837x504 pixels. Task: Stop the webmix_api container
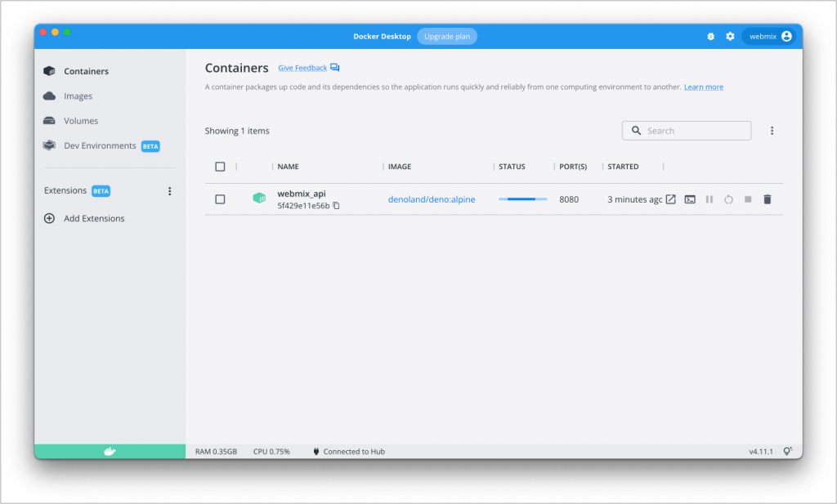click(748, 199)
